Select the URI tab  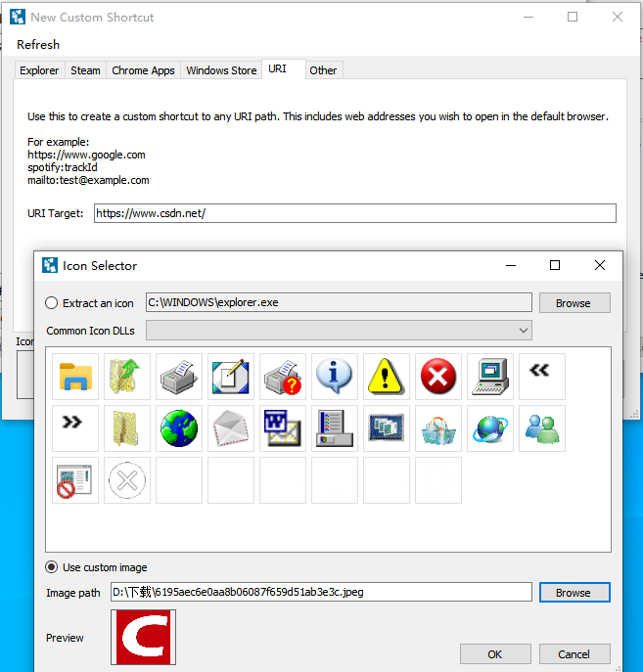[x=284, y=69]
